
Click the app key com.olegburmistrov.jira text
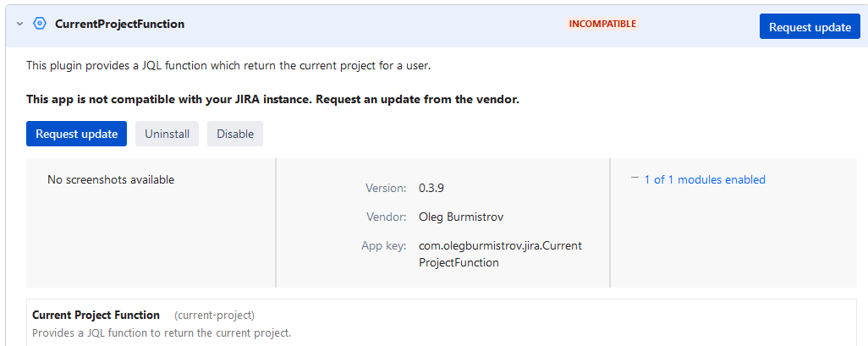pos(501,254)
